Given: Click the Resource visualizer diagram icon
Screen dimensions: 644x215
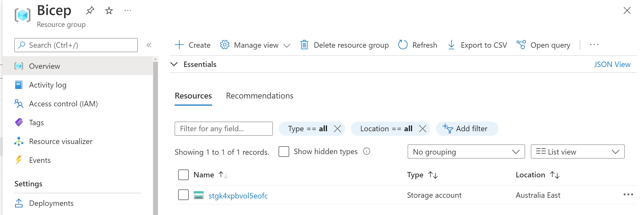Looking at the screenshot, I should (19, 141).
